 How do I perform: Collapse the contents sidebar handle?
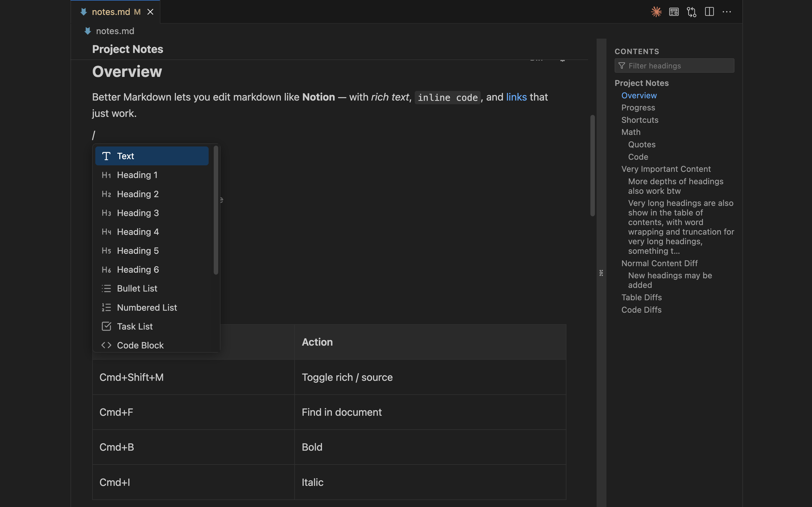(601, 273)
